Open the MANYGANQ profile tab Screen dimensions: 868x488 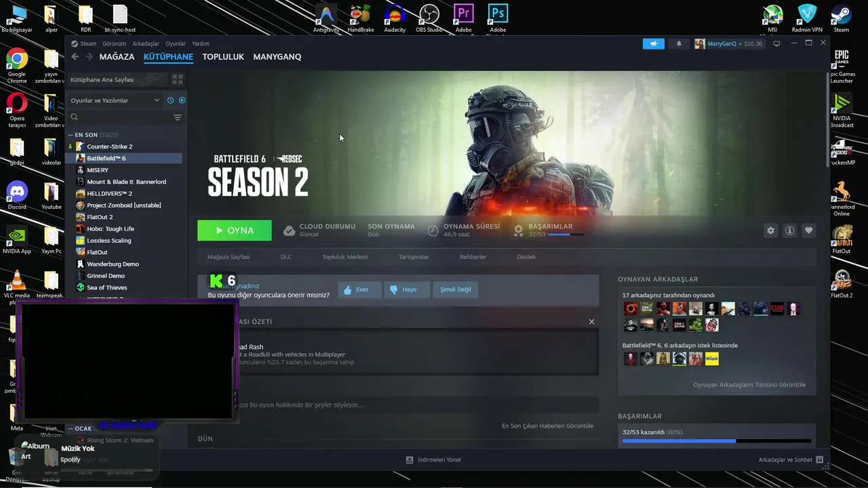277,57
